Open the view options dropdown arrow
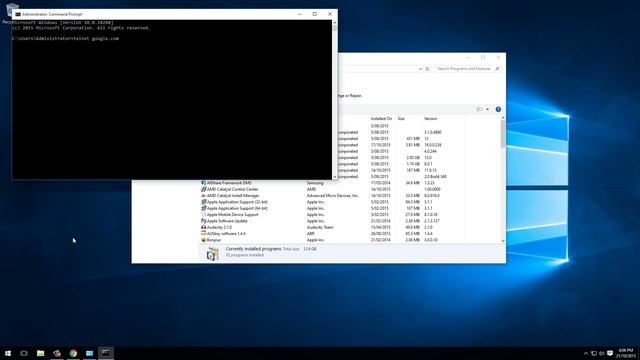 coord(487,109)
